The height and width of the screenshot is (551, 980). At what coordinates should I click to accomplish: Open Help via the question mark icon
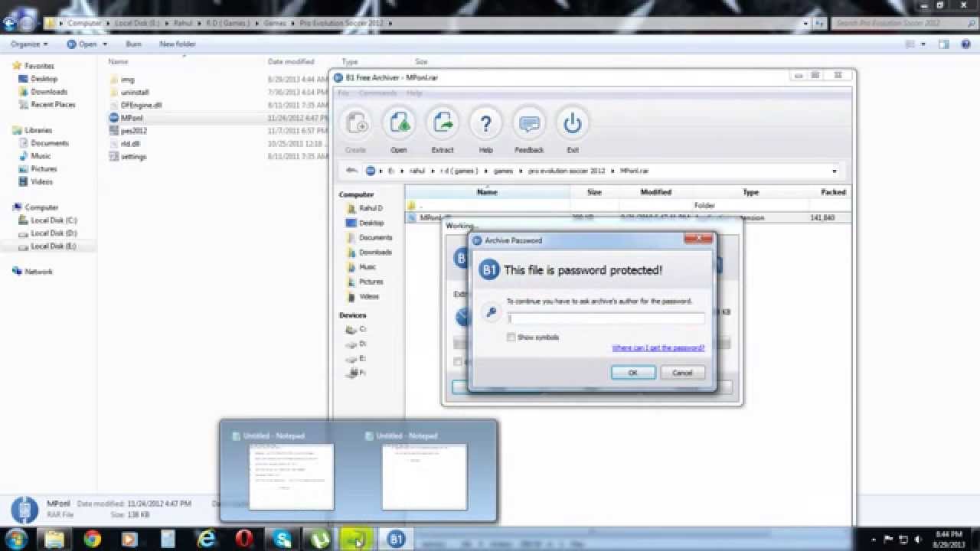(x=485, y=124)
